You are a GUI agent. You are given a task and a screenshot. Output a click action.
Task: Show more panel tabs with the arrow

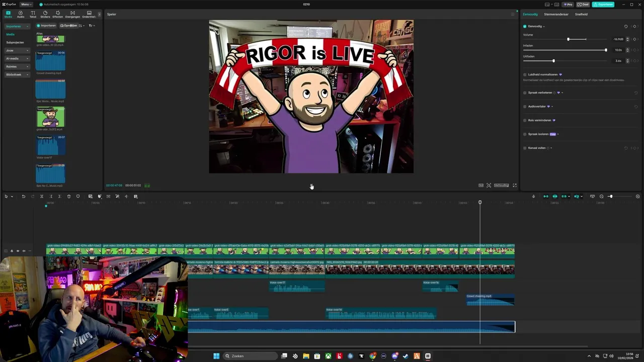click(99, 14)
